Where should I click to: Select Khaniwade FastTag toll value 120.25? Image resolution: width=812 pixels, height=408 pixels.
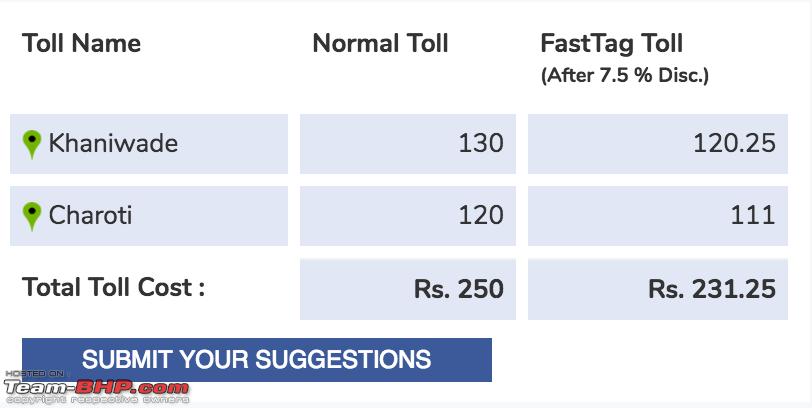tap(734, 143)
